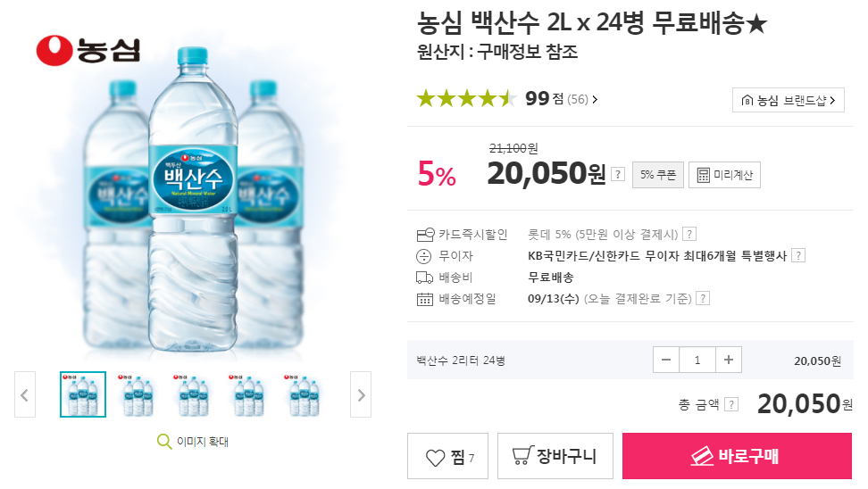Open the 농심 브랜드샵 link
The image size is (868, 489).
click(788, 100)
